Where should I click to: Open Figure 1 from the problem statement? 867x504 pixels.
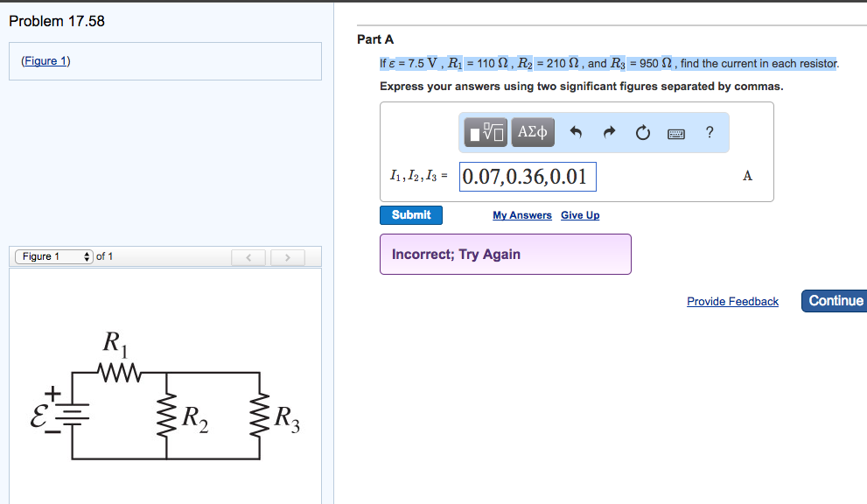[45, 60]
